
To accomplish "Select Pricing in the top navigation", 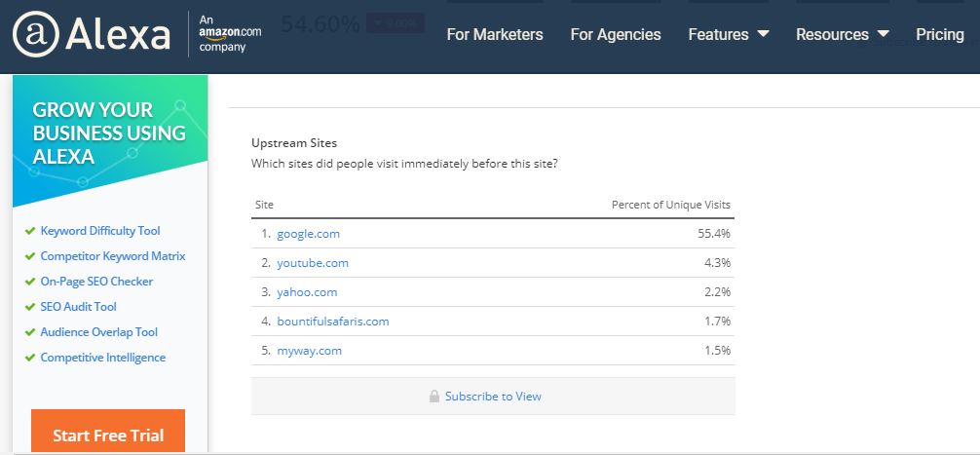I will [x=940, y=34].
